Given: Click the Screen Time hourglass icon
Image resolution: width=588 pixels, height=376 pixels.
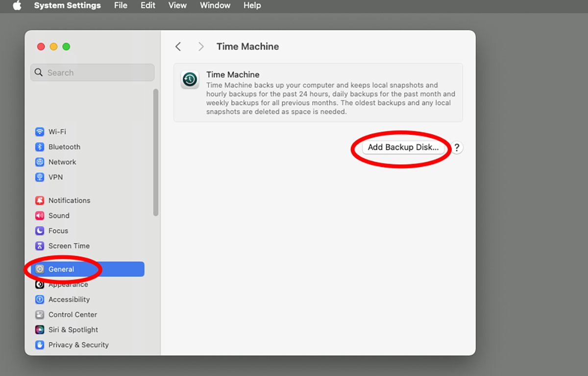Looking at the screenshot, I should click(40, 246).
